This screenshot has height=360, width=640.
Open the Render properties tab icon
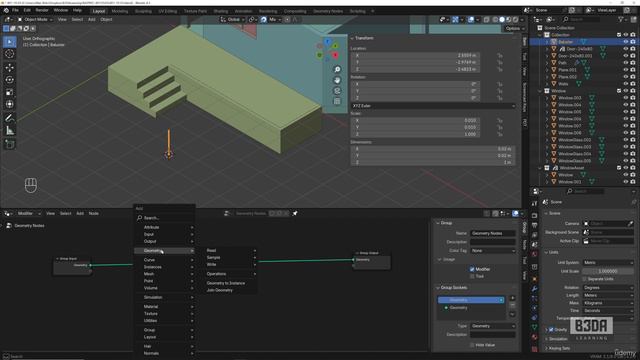[534, 215]
